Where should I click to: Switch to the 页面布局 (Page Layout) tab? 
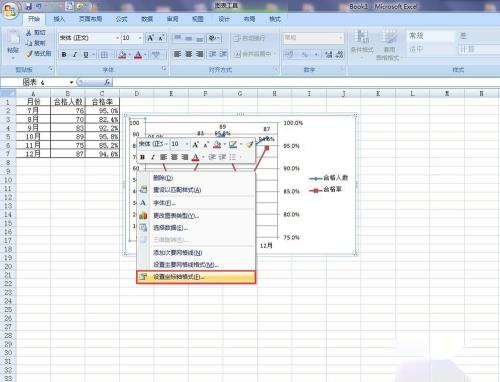tap(90, 19)
